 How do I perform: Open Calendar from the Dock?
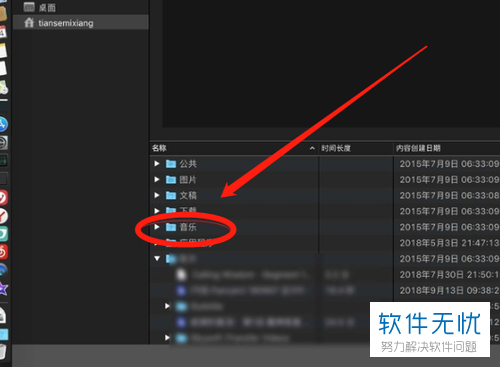(x=3, y=33)
